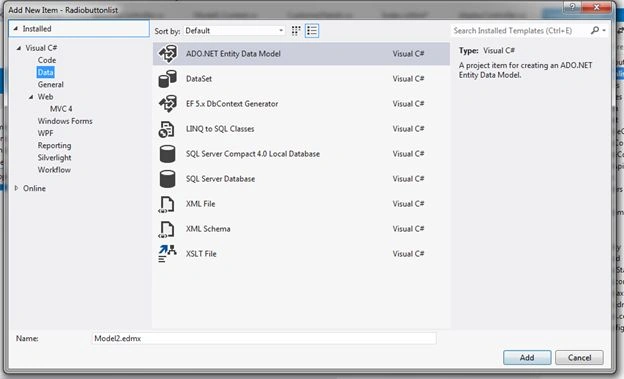Select the Silverlight category

[54, 158]
